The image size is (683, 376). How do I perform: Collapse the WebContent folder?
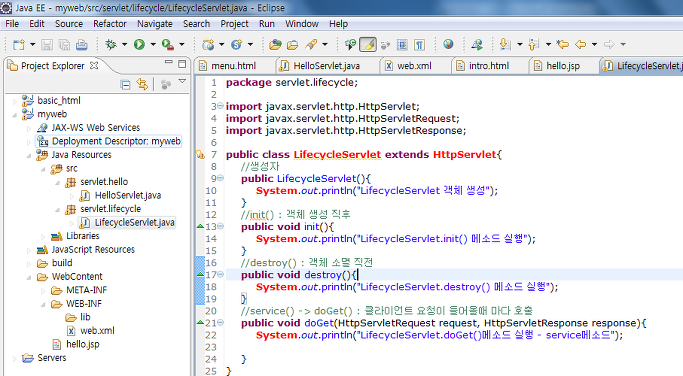coord(29,277)
